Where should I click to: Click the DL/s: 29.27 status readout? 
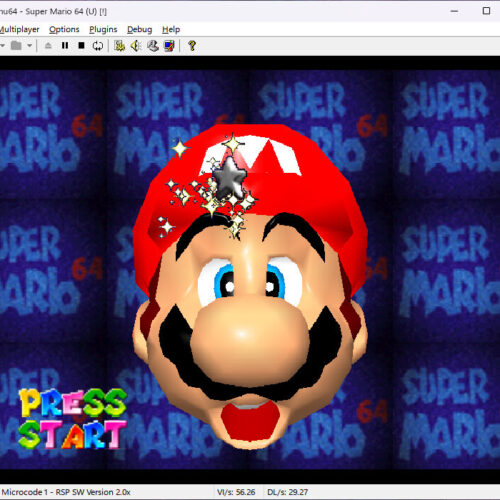[287, 492]
